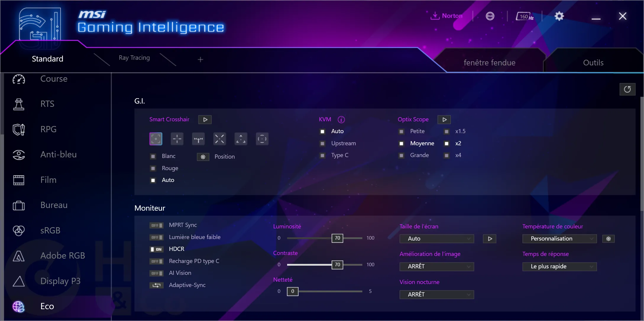
Task: Toggle Recharge PD type C switch
Action: click(x=156, y=261)
